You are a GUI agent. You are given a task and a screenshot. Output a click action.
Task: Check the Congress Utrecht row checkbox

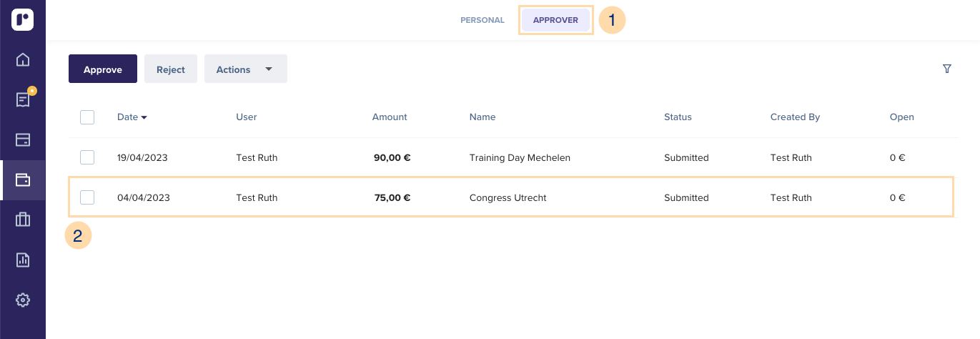pos(87,197)
